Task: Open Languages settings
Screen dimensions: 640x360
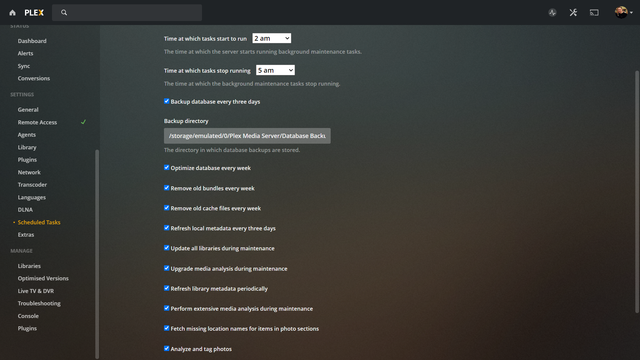Action: tap(31, 198)
